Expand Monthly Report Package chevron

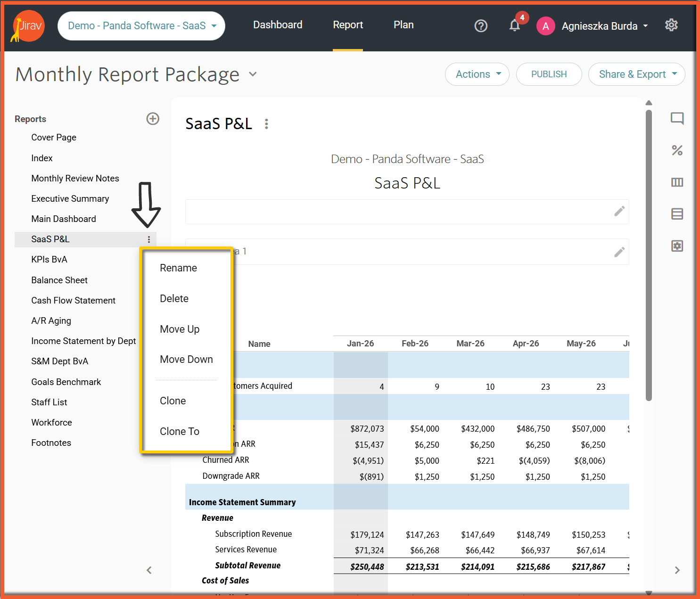pyautogui.click(x=253, y=74)
